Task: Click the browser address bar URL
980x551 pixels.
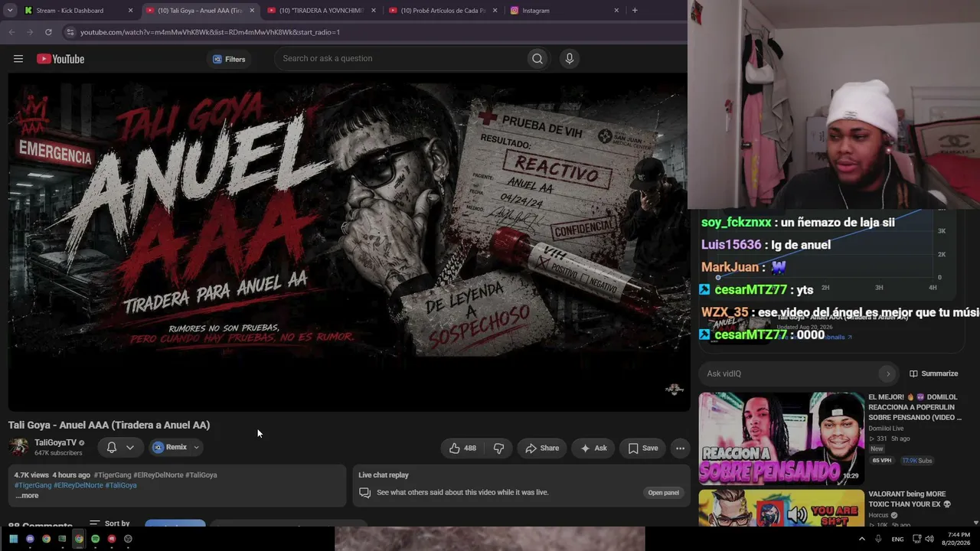Action: pyautogui.click(x=210, y=32)
